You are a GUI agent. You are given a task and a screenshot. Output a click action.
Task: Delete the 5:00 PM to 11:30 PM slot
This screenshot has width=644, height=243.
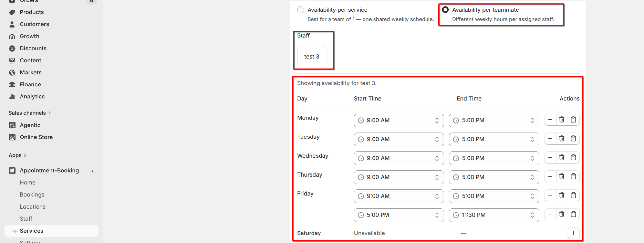pyautogui.click(x=562, y=215)
